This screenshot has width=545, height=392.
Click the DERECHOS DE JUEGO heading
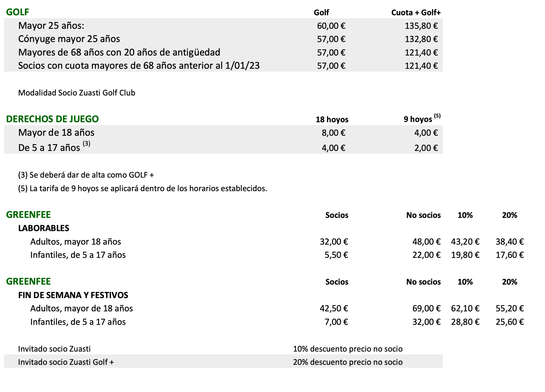pos(52,119)
